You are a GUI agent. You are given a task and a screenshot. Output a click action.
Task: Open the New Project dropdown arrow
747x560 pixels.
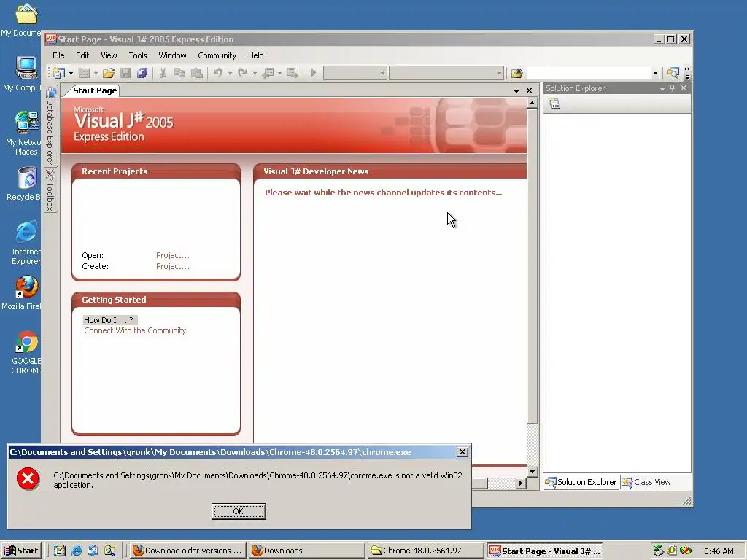click(71, 73)
